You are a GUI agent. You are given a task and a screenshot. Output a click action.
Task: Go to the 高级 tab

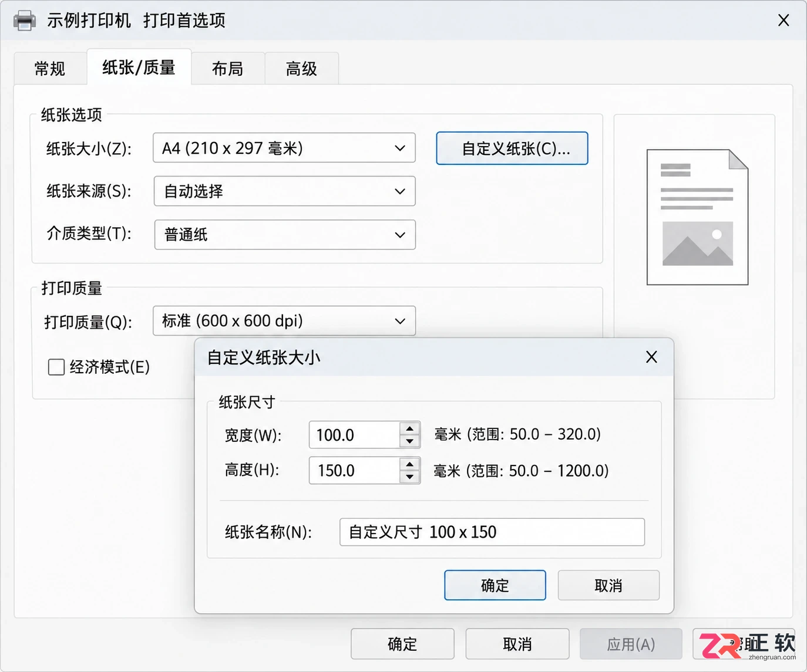pyautogui.click(x=301, y=69)
